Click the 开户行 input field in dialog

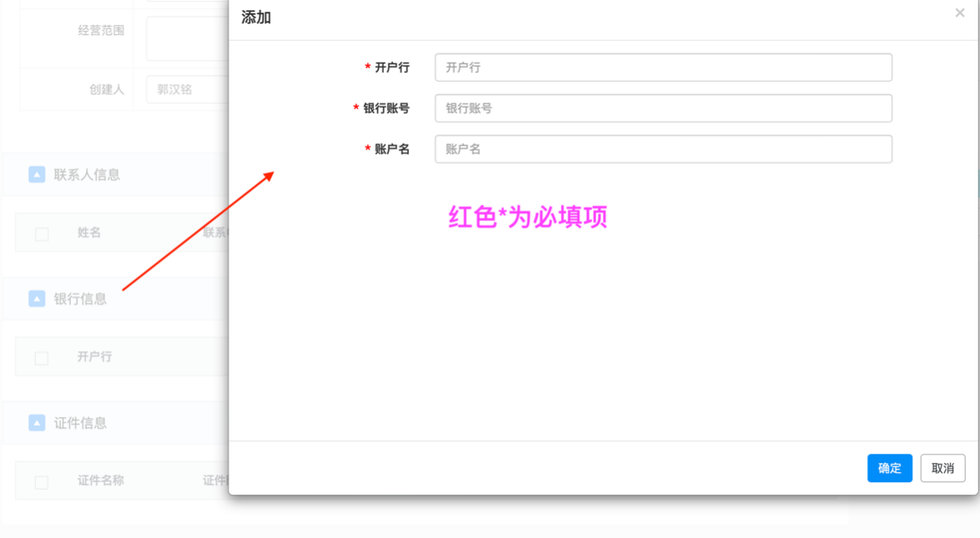[663, 68]
